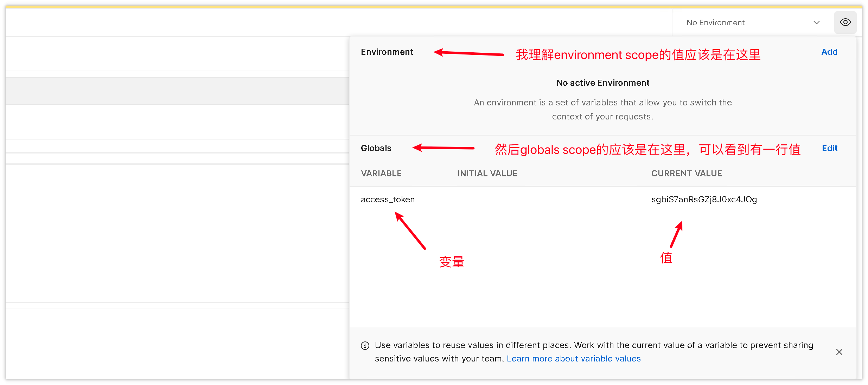
Task: Click the Globals section heading
Action: (376, 148)
